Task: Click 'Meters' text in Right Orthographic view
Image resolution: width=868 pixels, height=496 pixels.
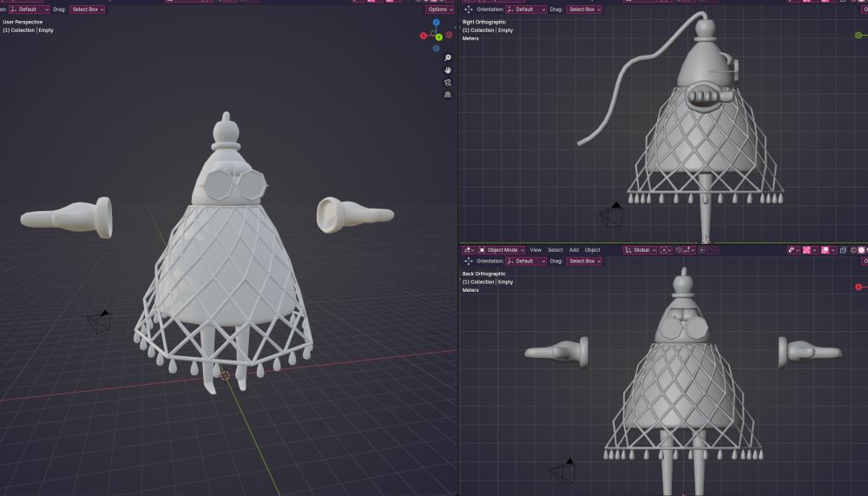Action: (470, 38)
